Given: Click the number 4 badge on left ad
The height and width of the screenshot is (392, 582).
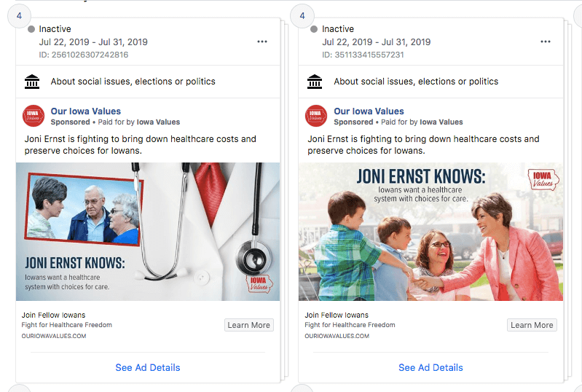Looking at the screenshot, I should coord(19,16).
